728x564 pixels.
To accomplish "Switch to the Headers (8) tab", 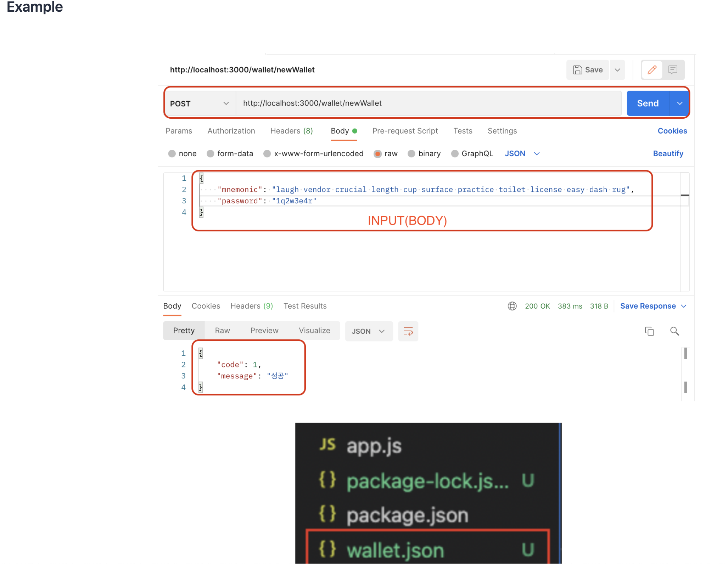I will click(291, 131).
